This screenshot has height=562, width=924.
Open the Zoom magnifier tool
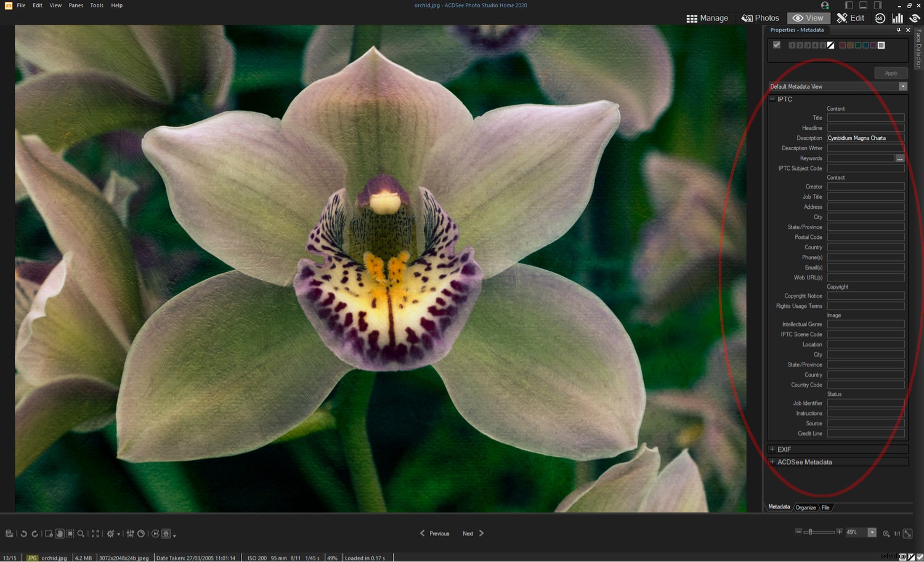click(81, 534)
